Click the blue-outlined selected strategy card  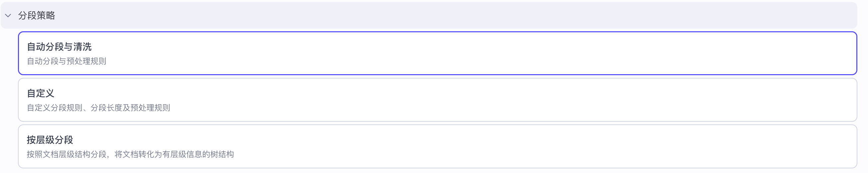coord(437,53)
